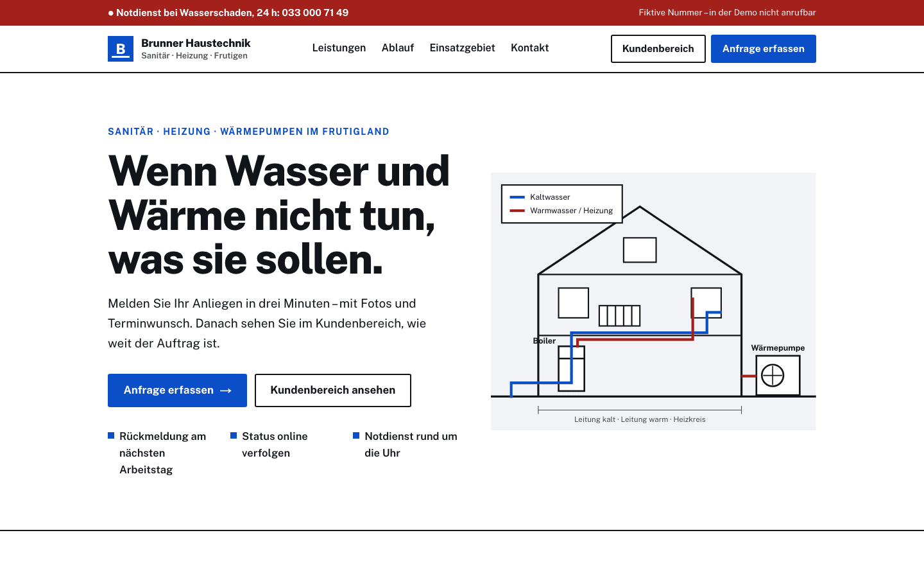Screen dimensions: 924x578
Task: Click the caption 'Leitung kalt · Leitung warm · Heizkreis'
Action: (x=640, y=419)
